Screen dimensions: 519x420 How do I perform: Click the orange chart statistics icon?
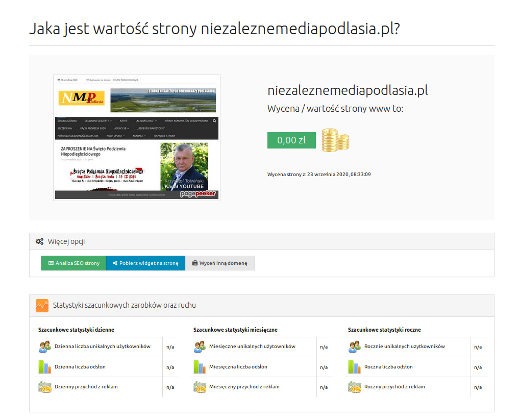pyautogui.click(x=42, y=306)
